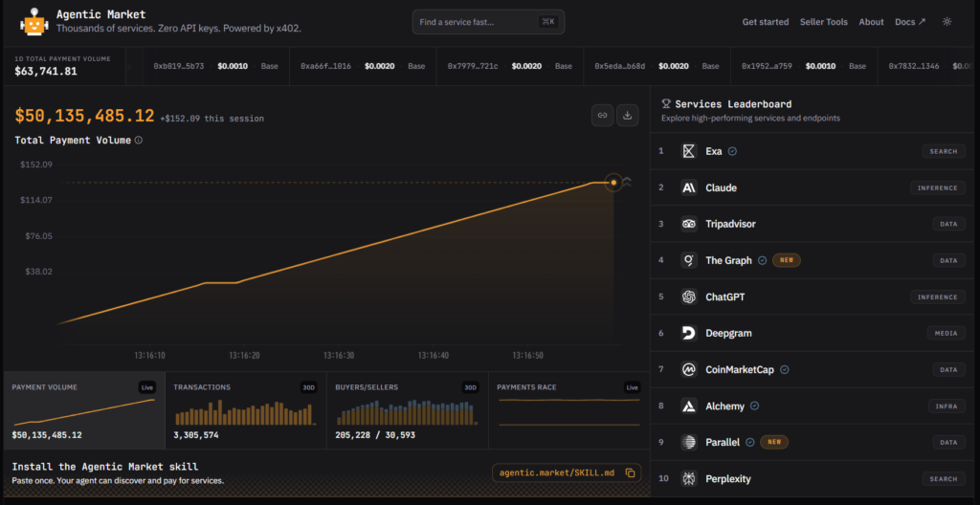Image resolution: width=980 pixels, height=505 pixels.
Task: Click the CoinMarketCap logo icon
Action: 689,369
